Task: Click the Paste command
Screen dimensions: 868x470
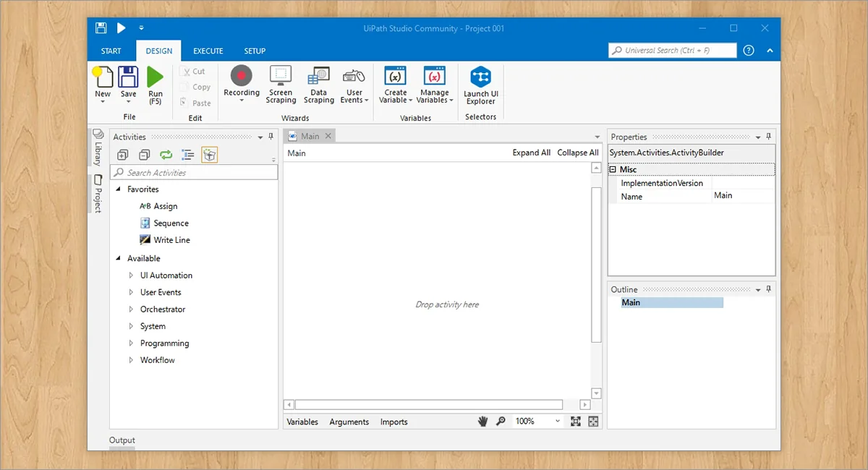Action: click(x=195, y=103)
